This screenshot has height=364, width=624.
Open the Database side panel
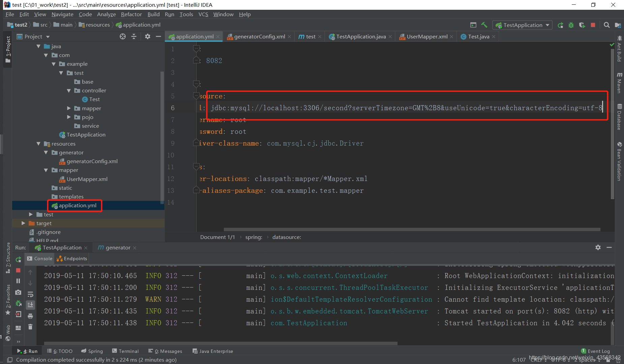click(x=619, y=117)
